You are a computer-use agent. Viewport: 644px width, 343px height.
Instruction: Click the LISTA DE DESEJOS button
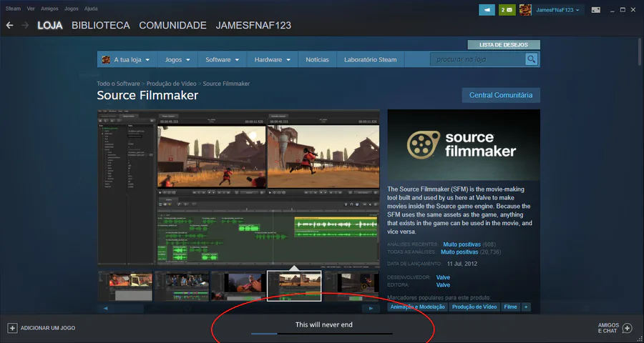(x=504, y=45)
